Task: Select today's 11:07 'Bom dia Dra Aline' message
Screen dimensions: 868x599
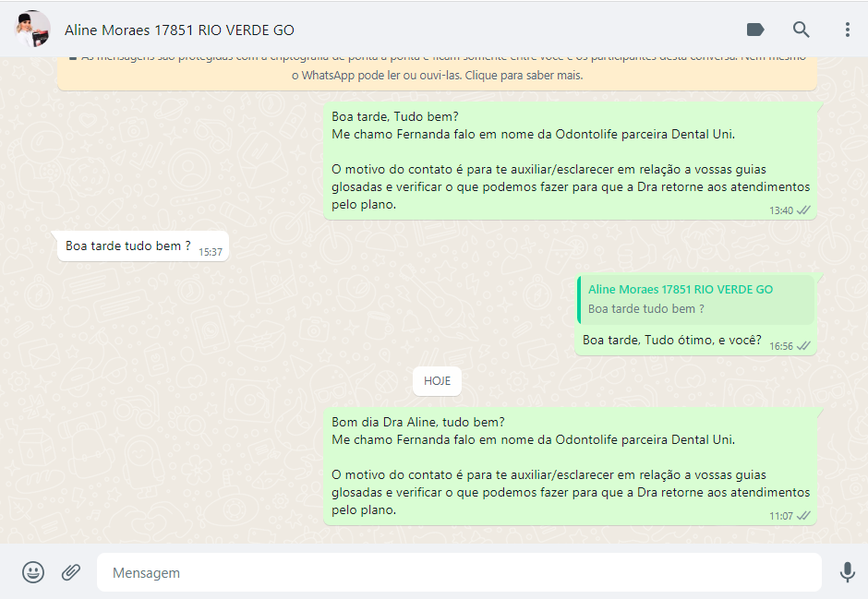Action: [570, 466]
